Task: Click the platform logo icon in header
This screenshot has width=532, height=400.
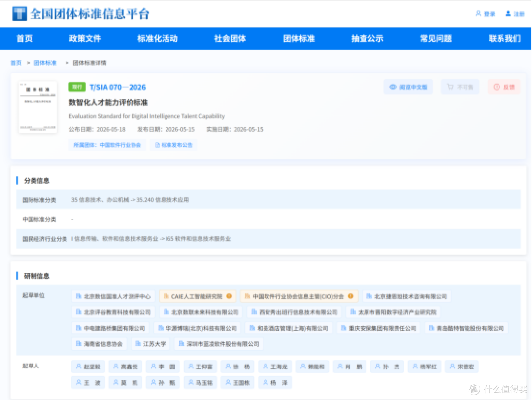Action: pyautogui.click(x=19, y=14)
